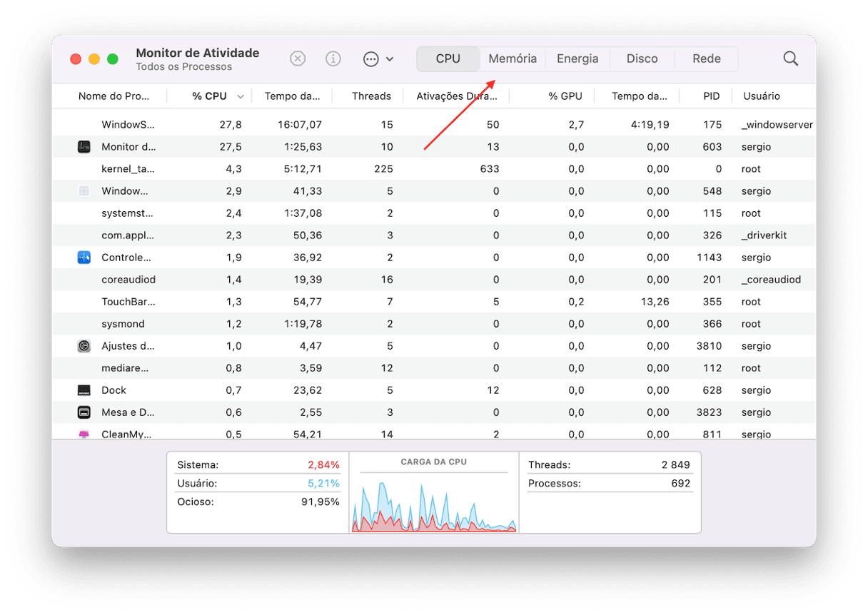Screen dimensions: 868x615
Task: Select the WindowS... process row name
Action: [128, 125]
